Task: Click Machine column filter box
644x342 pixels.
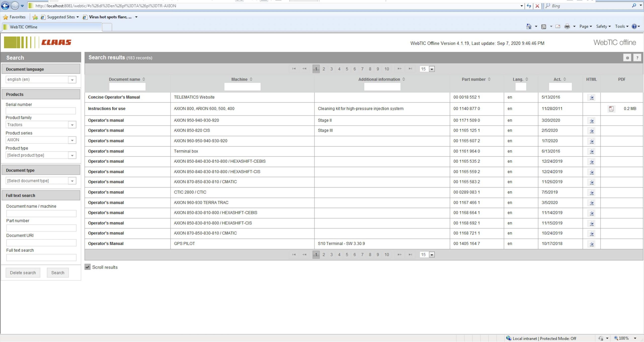Action: (242, 87)
